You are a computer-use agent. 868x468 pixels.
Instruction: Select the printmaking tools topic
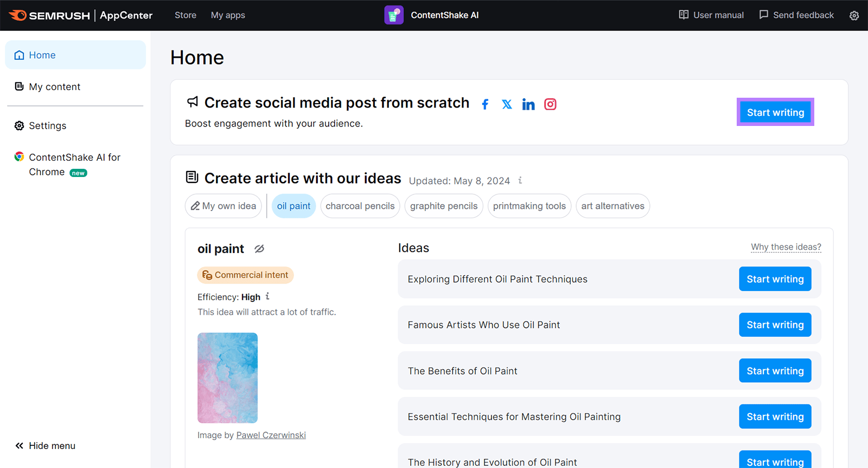pyautogui.click(x=529, y=206)
